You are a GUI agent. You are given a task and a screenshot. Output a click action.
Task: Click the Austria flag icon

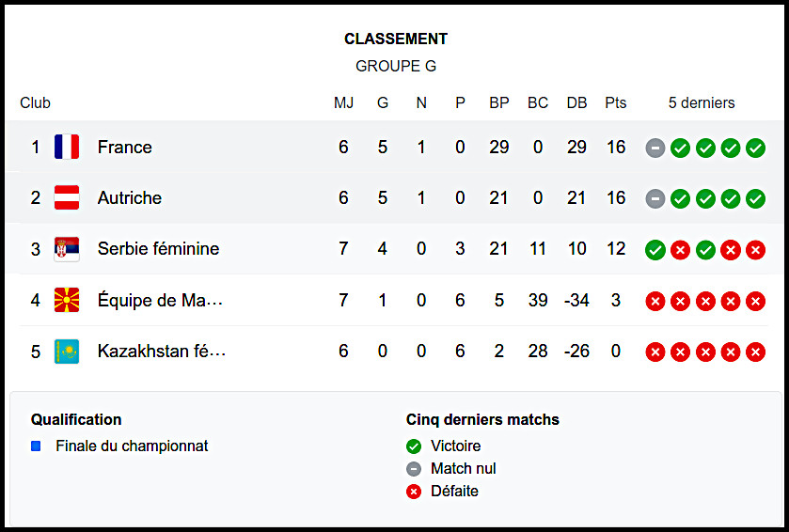tap(66, 197)
